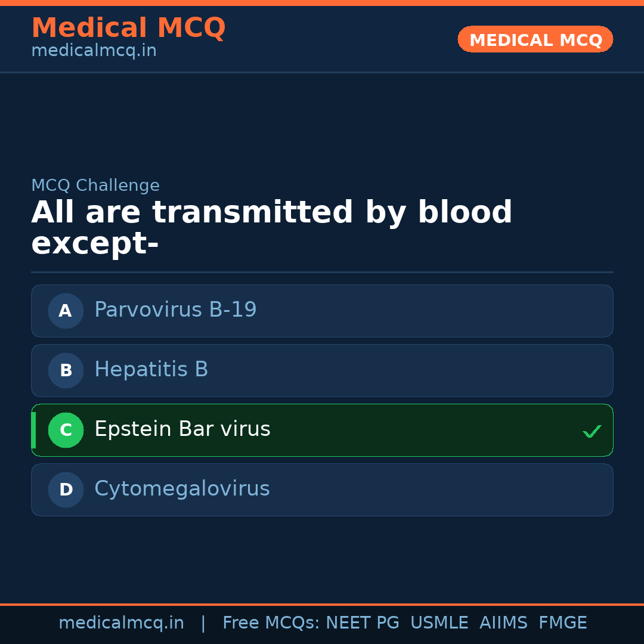Click the Free MCQs footer label
Image resolution: width=644 pixels, height=644 pixels.
[x=271, y=623]
